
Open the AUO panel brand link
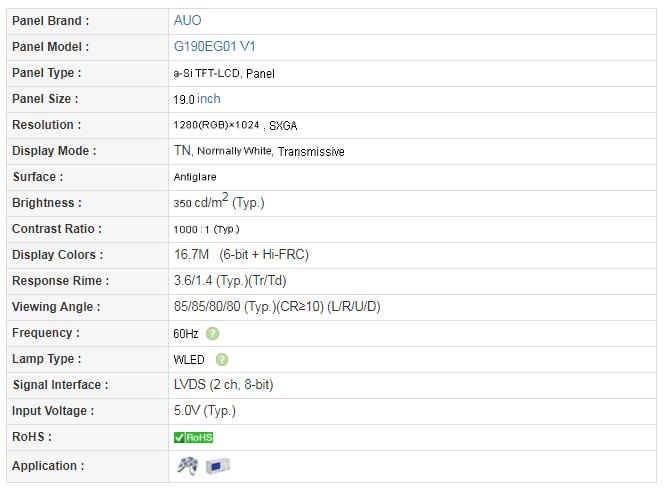coord(187,20)
